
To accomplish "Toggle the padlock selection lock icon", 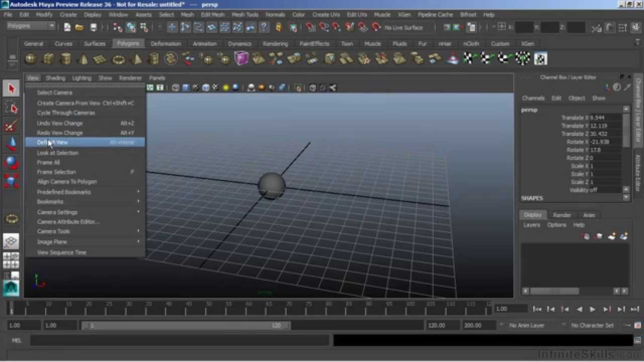I will click(x=279, y=27).
